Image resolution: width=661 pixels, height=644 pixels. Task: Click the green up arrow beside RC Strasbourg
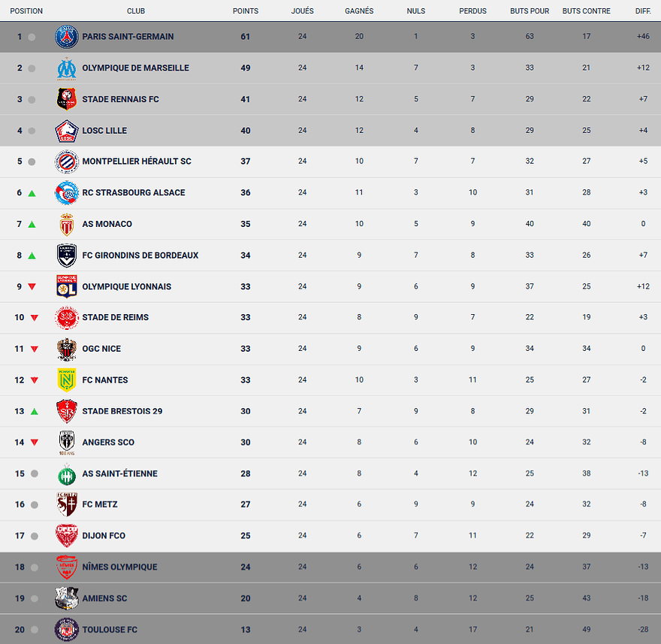(32, 193)
